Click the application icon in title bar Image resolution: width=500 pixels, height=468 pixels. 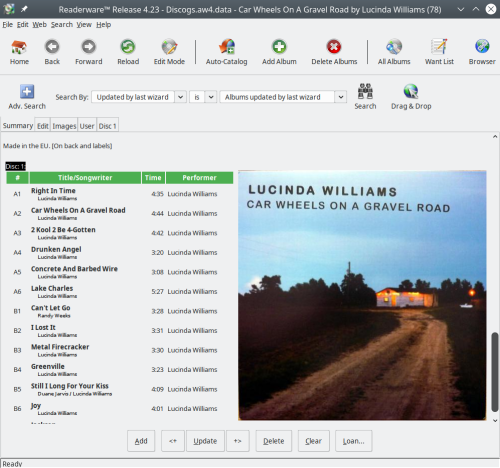click(9, 9)
